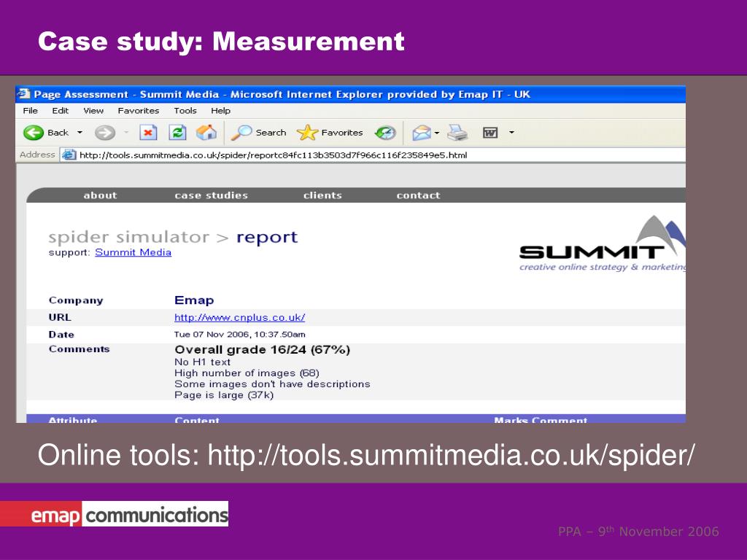Expand the Edit dropdown arrow
747x560 pixels.
tap(511, 133)
